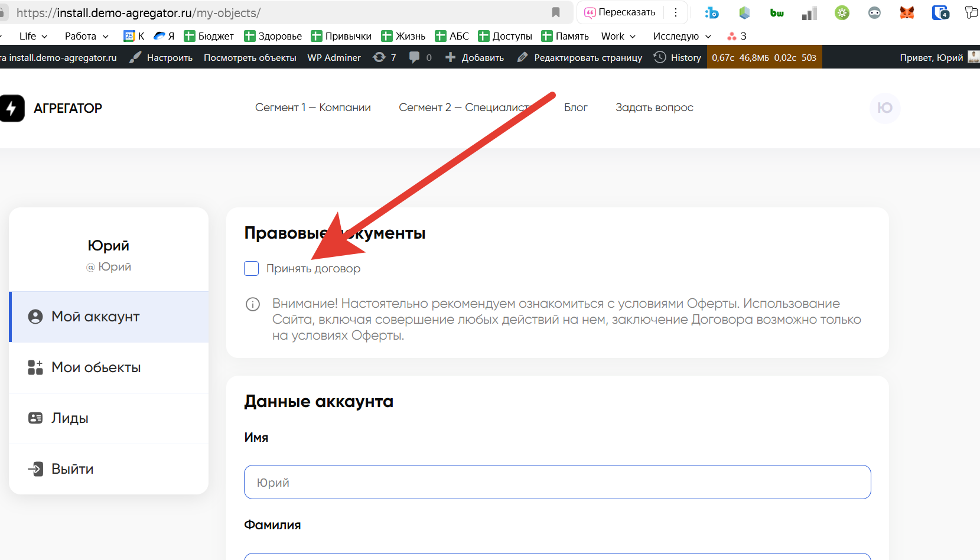
Task: Expand the Исследую bookmarks folder
Action: tap(682, 36)
